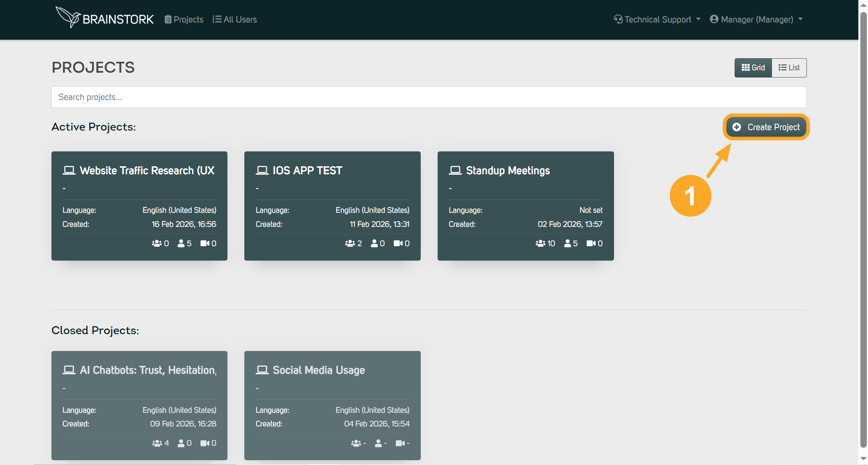Open Projects in the top navigation

[184, 19]
